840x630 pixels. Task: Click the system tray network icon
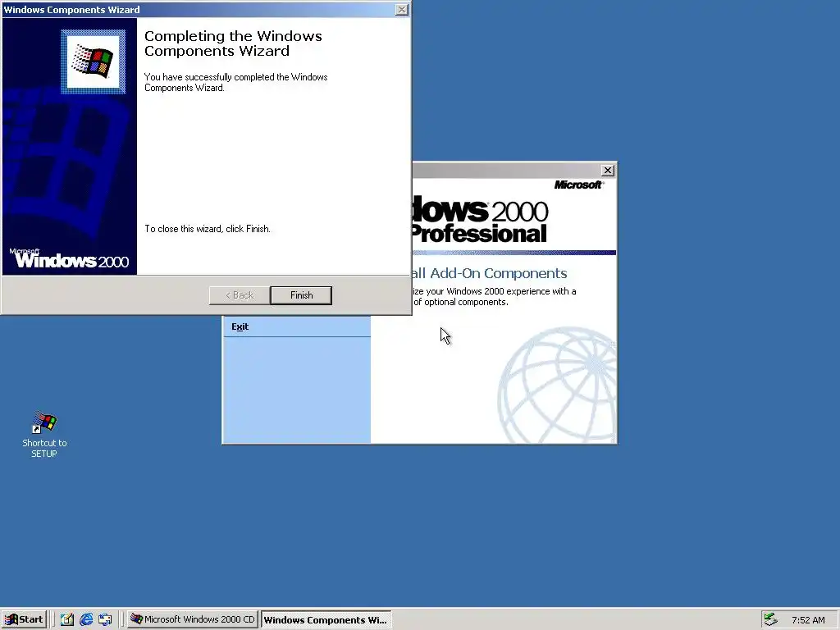(770, 619)
